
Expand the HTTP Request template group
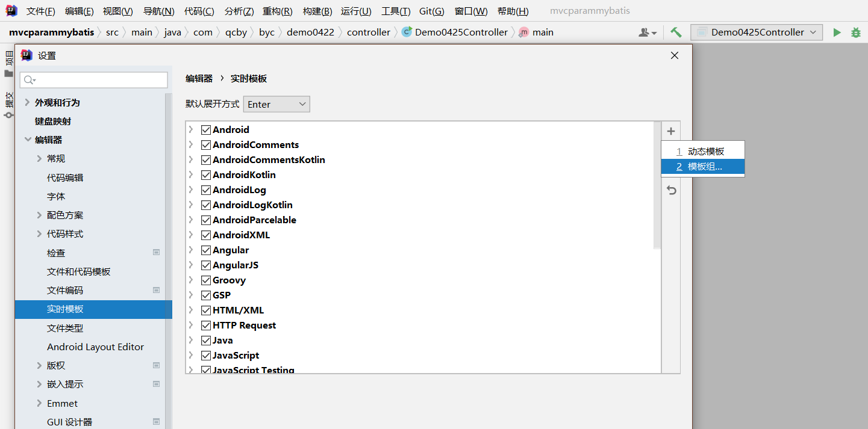(x=191, y=325)
